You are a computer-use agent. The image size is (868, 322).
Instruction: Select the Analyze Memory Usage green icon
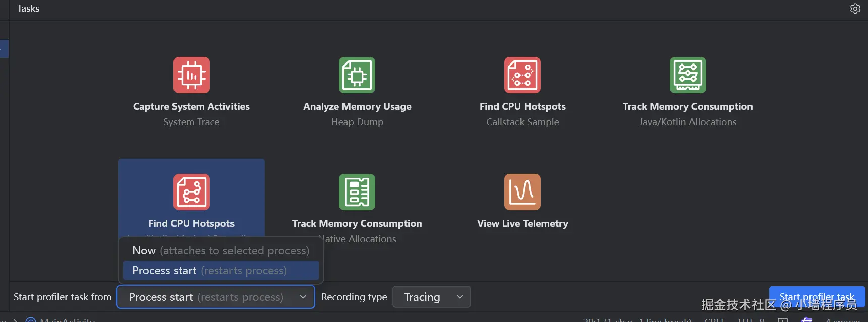click(x=357, y=75)
